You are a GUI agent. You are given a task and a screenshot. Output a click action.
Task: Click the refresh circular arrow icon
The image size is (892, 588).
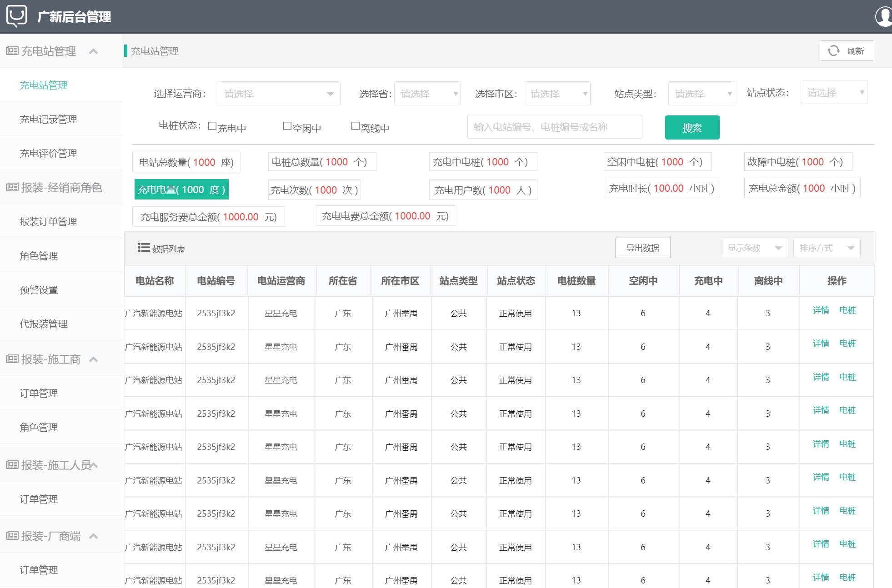coord(833,50)
